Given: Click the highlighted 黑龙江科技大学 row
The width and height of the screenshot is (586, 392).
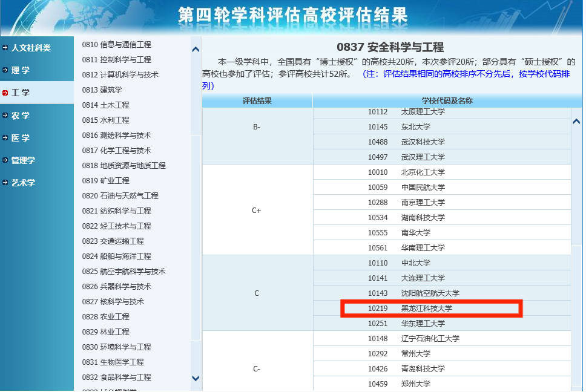Looking at the screenshot, I should (430, 309).
